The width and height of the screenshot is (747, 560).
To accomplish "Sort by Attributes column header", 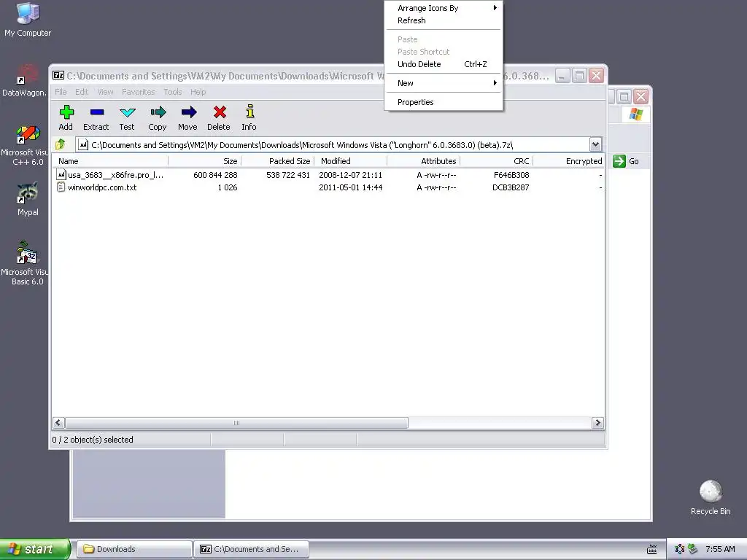I will coord(424,161).
